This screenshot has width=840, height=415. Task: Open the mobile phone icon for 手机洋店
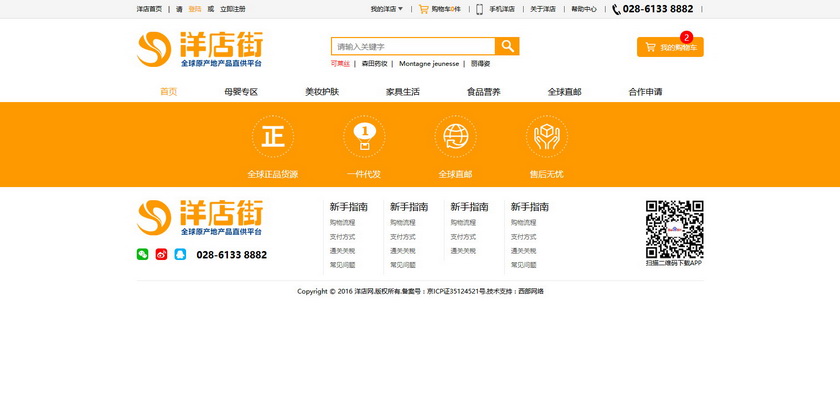point(479,9)
